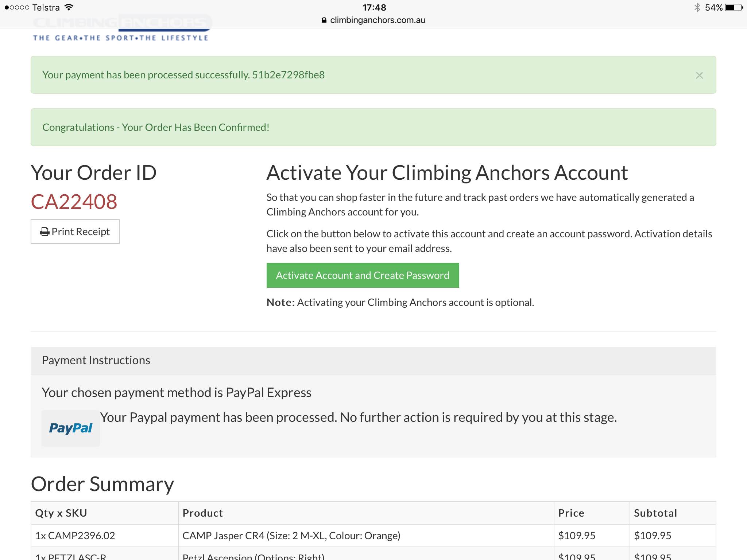The image size is (747, 560).
Task: Click the PayPal logo image
Action: (70, 428)
